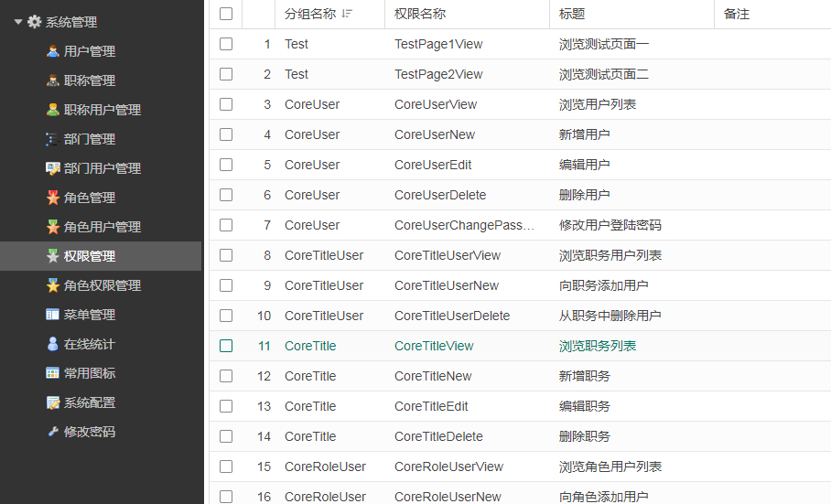Click the 在线统计 person icon

[x=53, y=344]
